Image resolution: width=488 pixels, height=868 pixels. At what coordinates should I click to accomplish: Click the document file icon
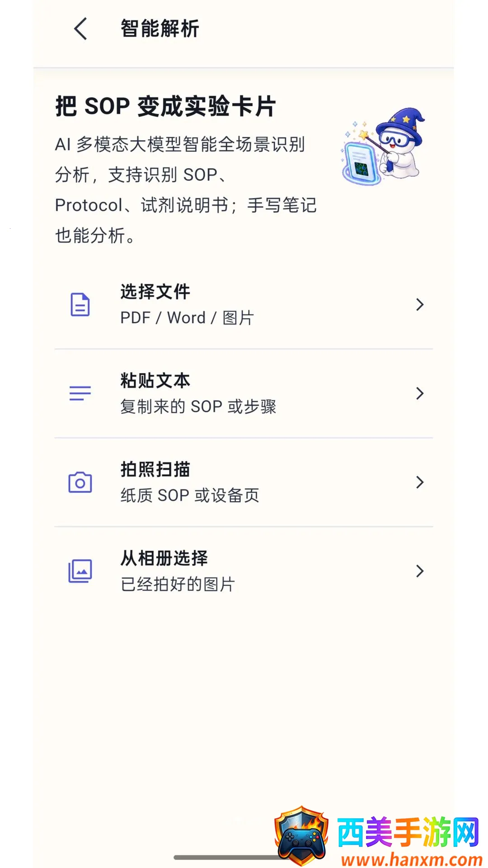point(80,304)
